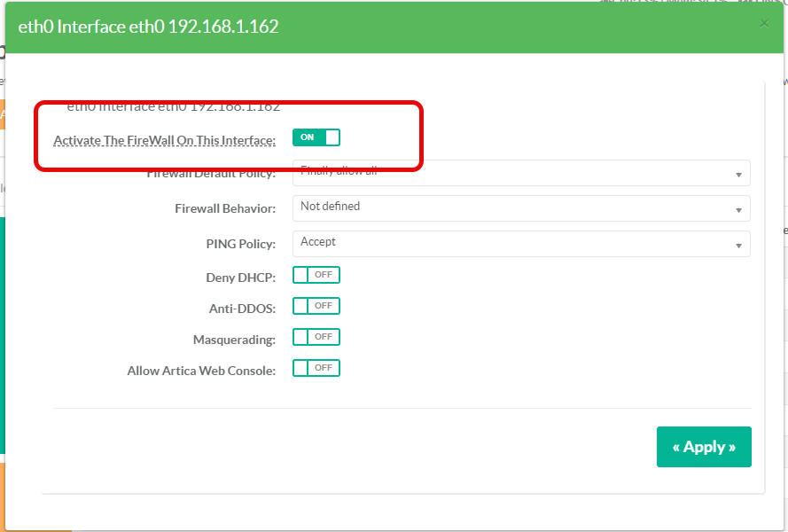This screenshot has height=532, width=788.
Task: Enable the Masquerading switch
Action: pyautogui.click(x=316, y=337)
